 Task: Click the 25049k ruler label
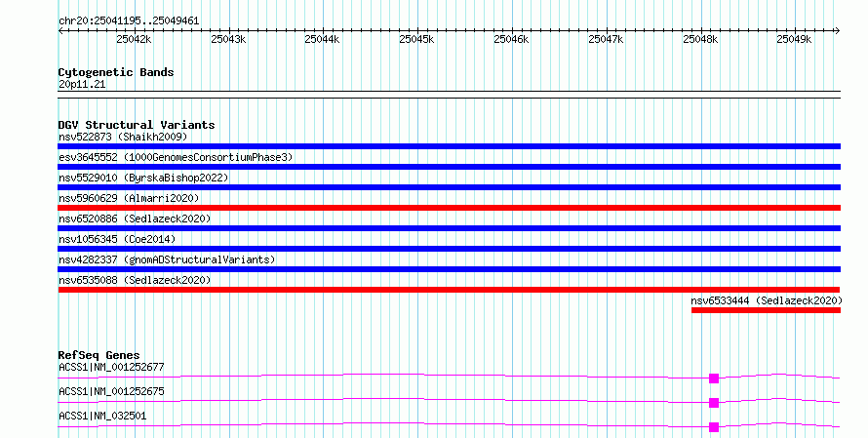point(794,39)
